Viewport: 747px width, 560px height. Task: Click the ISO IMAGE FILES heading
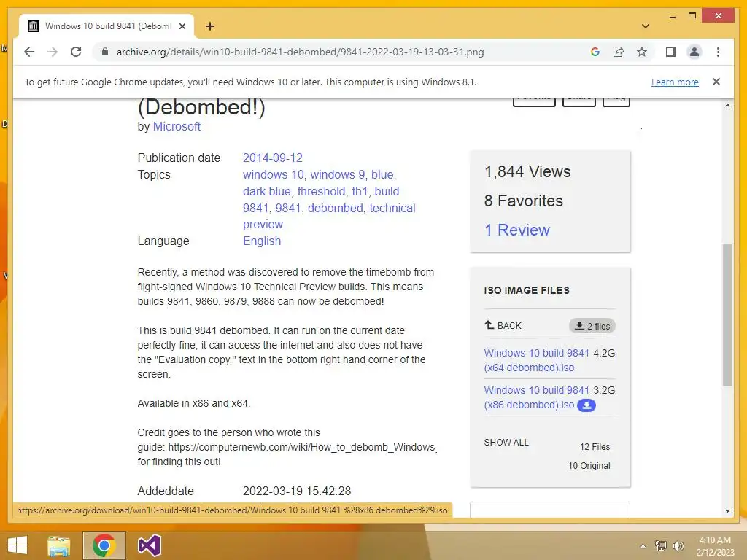tap(527, 290)
